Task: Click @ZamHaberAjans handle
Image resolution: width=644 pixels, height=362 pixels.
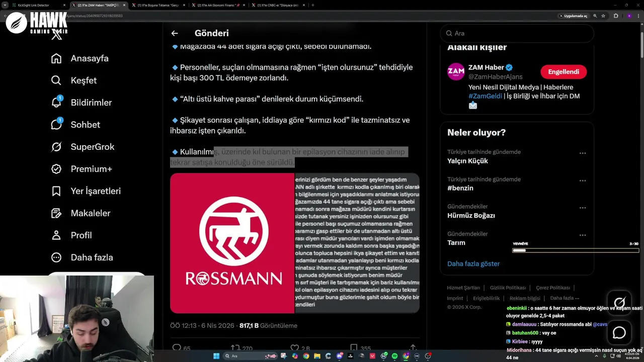Action: pos(496,77)
